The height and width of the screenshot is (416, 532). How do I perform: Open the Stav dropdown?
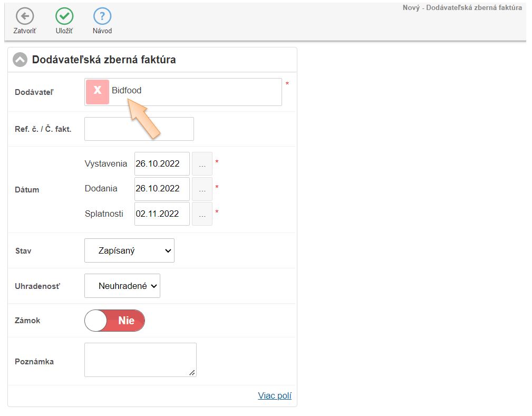click(129, 251)
